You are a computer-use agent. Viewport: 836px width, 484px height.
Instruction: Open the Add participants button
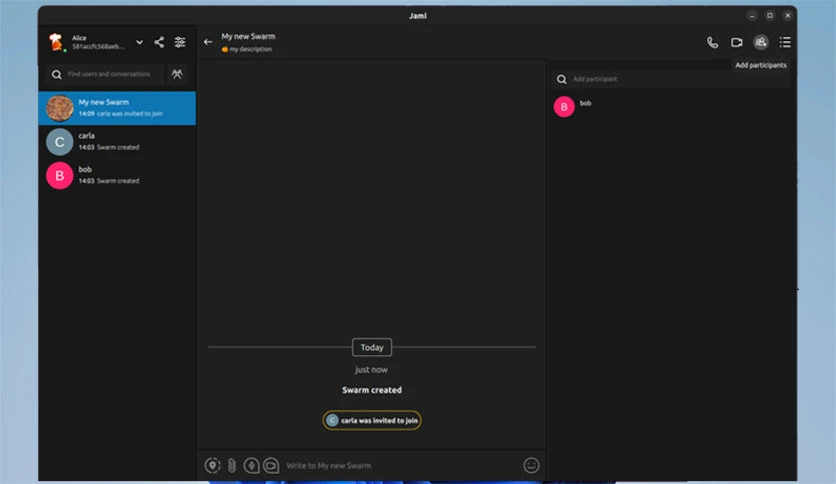click(761, 42)
